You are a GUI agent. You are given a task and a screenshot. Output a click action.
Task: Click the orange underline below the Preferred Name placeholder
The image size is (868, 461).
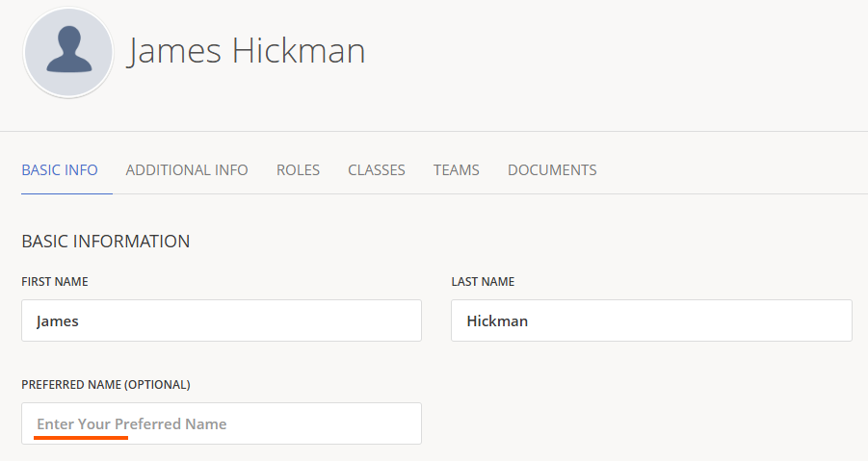coord(81,437)
